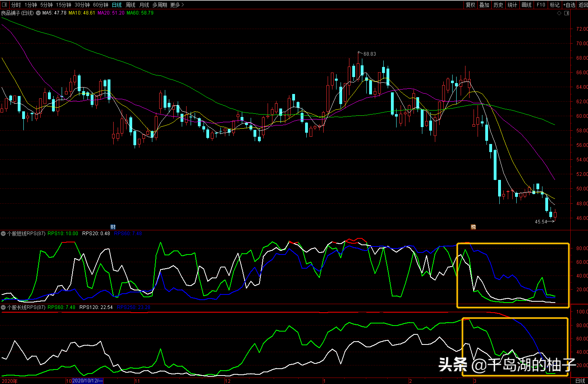Viewport: 588px width, 384px height.
Task: Click the 11 month tick on timeline
Action: click(x=137, y=381)
